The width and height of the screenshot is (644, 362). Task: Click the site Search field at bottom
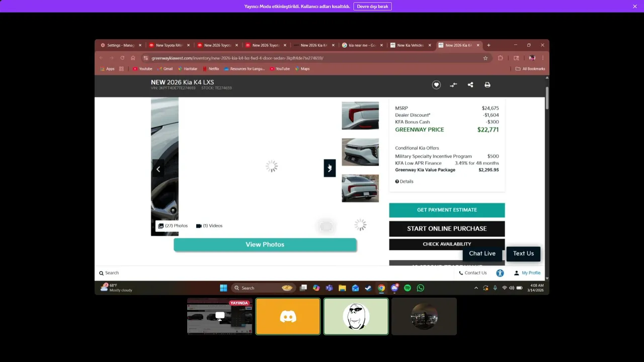click(109, 273)
